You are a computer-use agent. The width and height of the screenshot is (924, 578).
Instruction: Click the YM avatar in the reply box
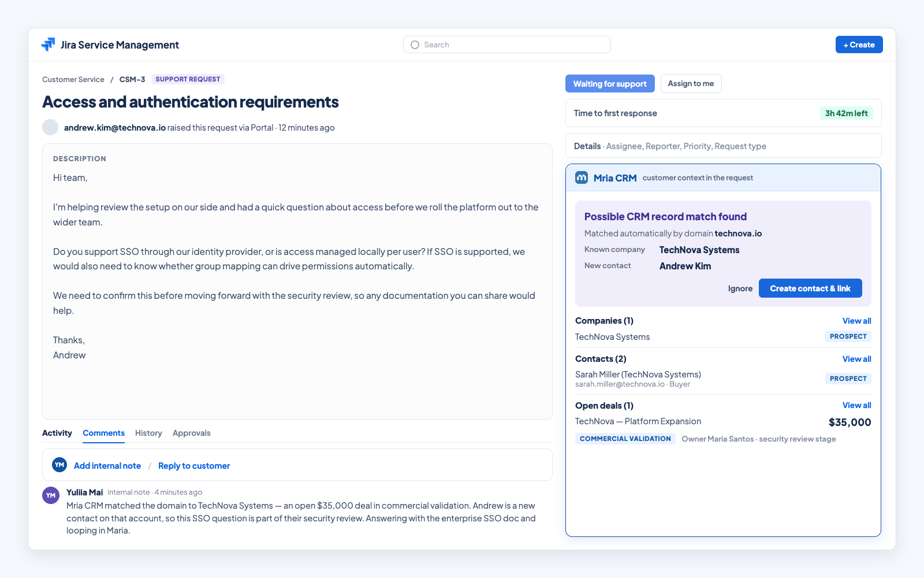tap(59, 465)
